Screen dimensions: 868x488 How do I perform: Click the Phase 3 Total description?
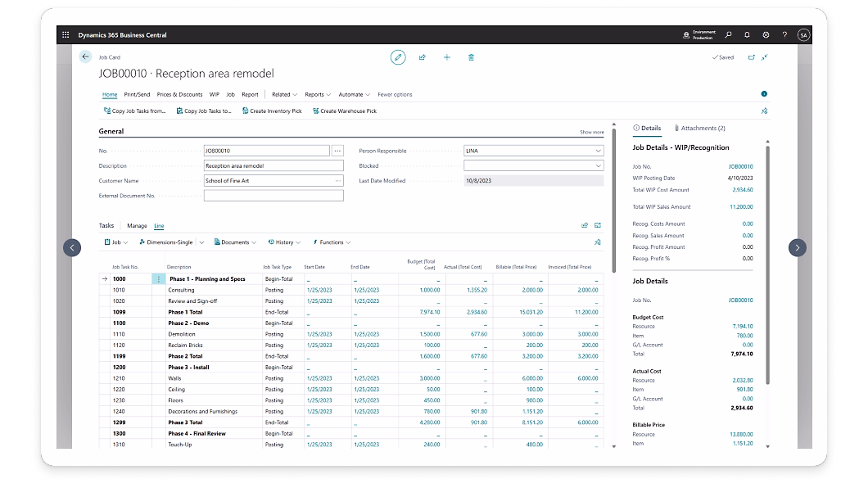pos(185,422)
